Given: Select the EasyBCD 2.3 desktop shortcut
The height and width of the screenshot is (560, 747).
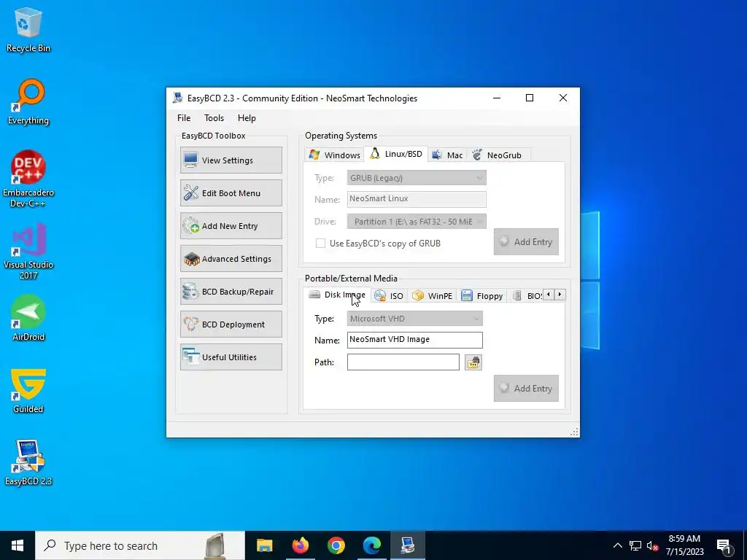Looking at the screenshot, I should pos(28,462).
